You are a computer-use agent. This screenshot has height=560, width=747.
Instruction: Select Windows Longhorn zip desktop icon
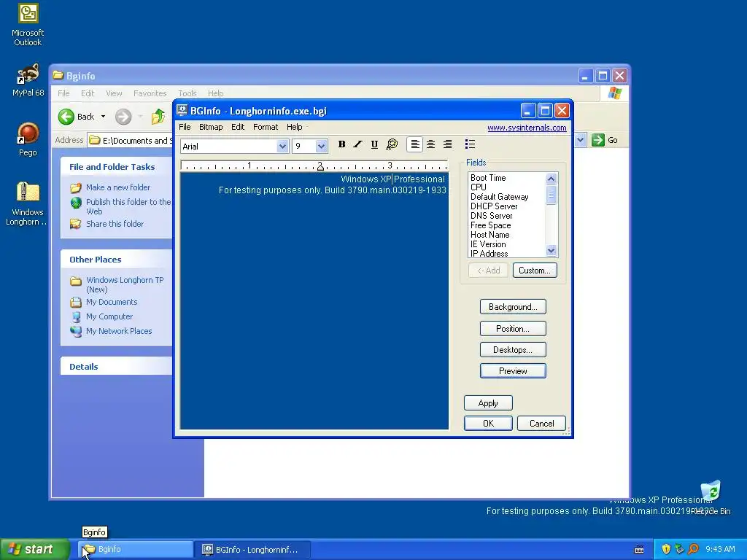coord(27,203)
